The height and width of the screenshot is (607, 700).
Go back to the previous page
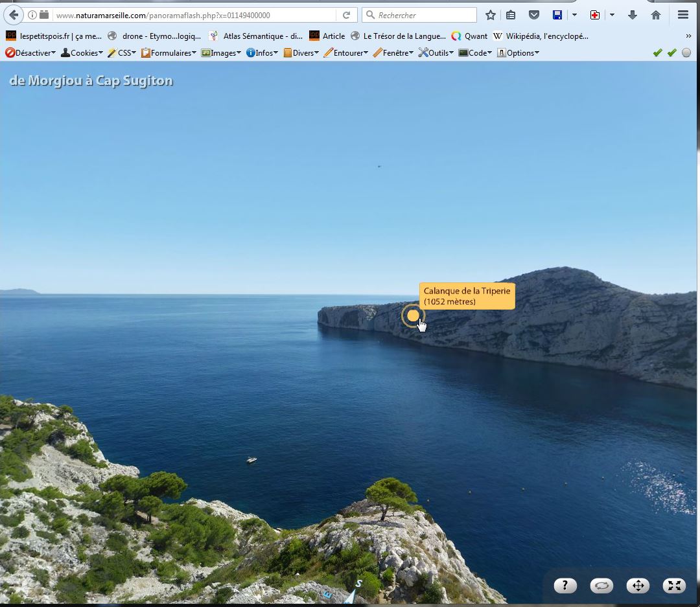pos(14,15)
